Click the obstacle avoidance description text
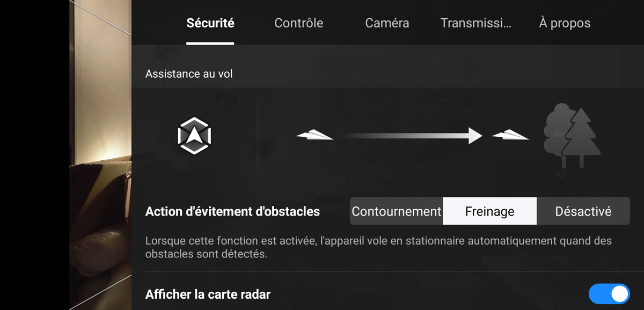 [378, 247]
